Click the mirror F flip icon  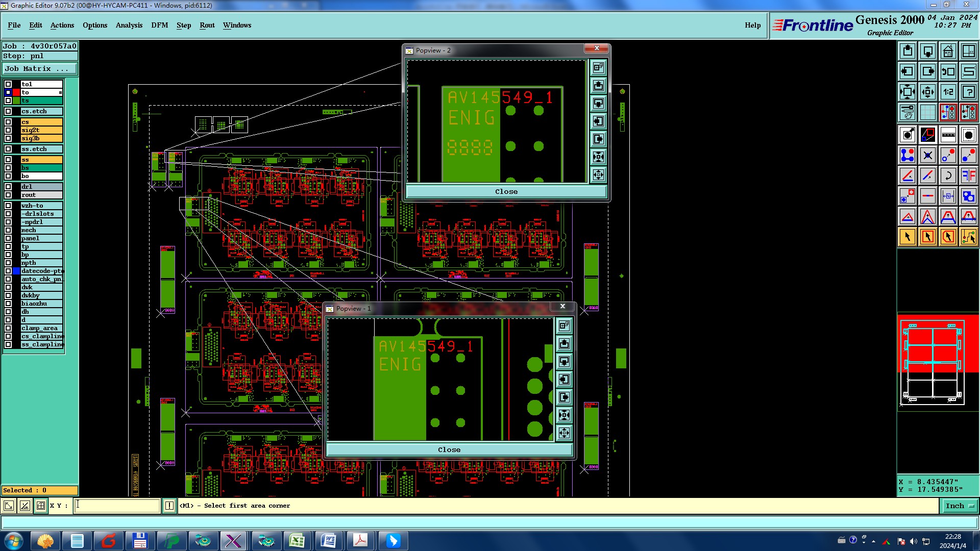point(969,176)
